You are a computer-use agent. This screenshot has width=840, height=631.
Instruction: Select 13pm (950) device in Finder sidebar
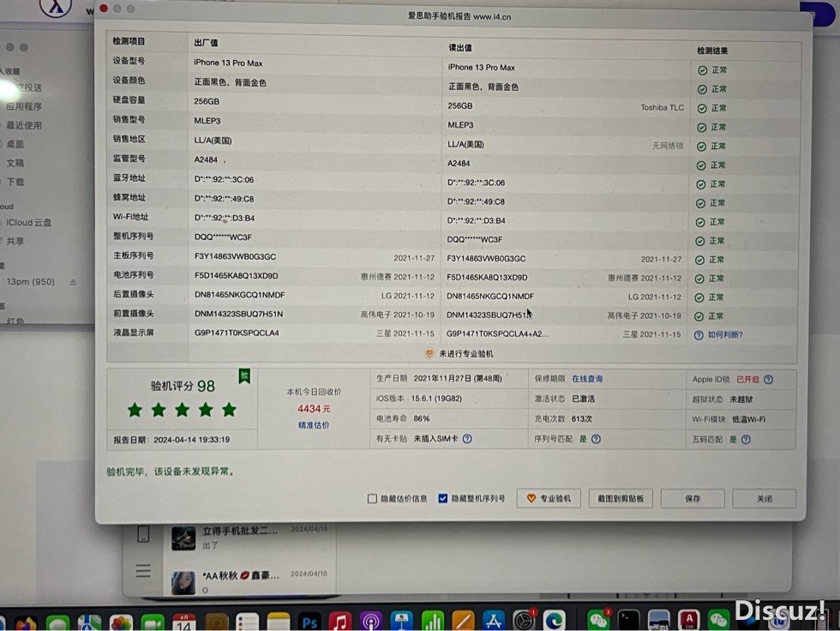tap(31, 282)
